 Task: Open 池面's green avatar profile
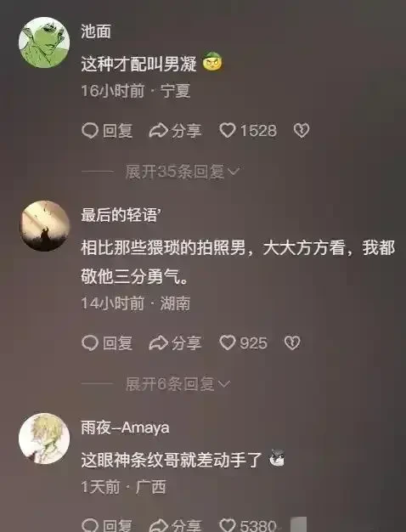coord(44,42)
